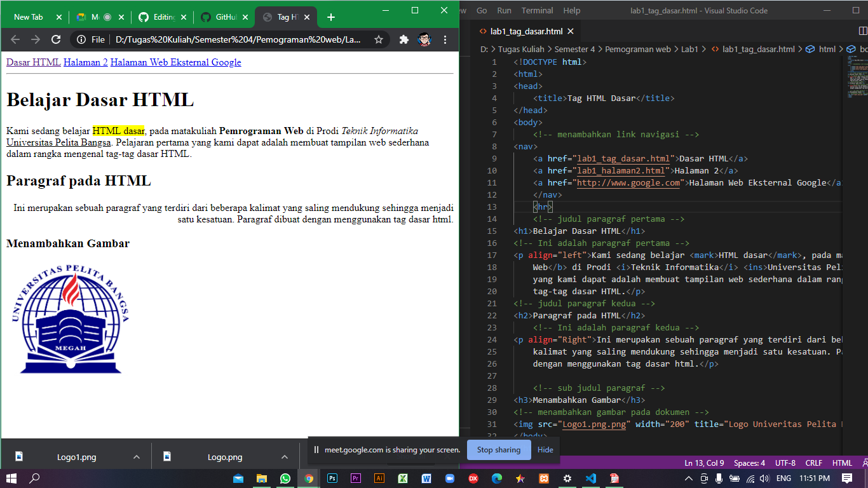
Task: Click the Halaman 2 page link
Action: pyautogui.click(x=86, y=62)
